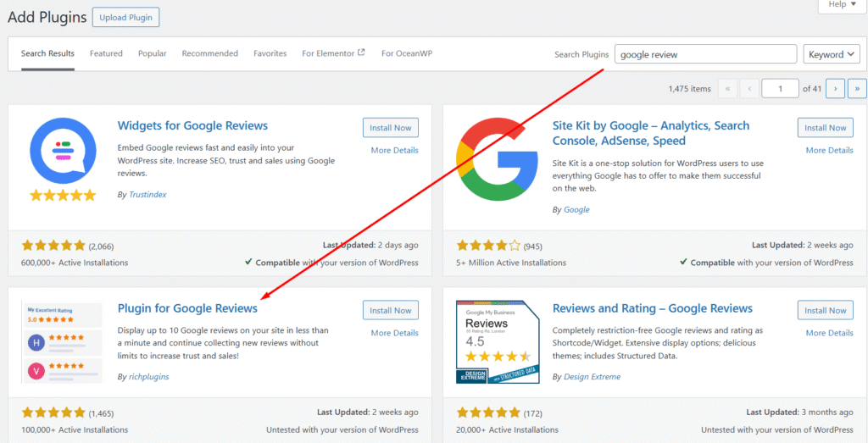868x443 pixels.
Task: Switch to the Popular tab
Action: tap(153, 53)
